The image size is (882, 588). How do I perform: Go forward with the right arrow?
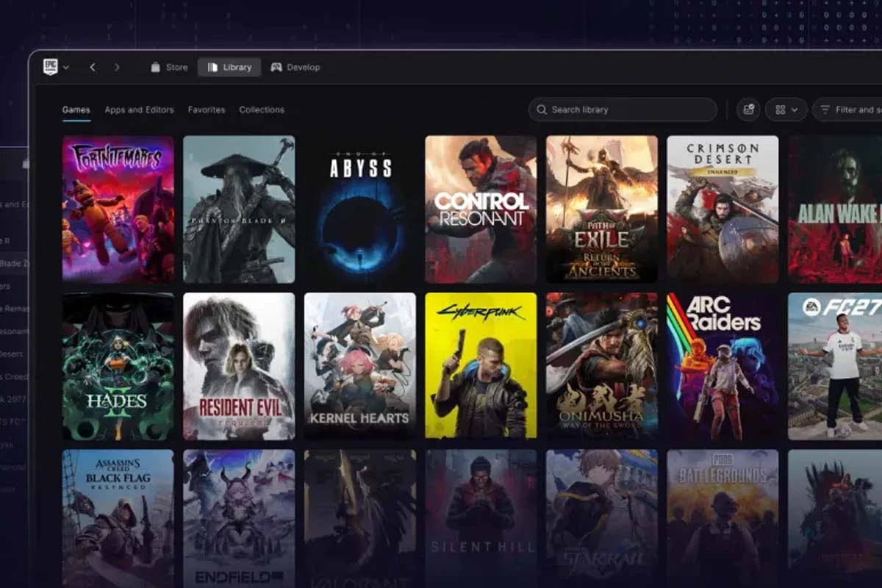click(x=117, y=67)
